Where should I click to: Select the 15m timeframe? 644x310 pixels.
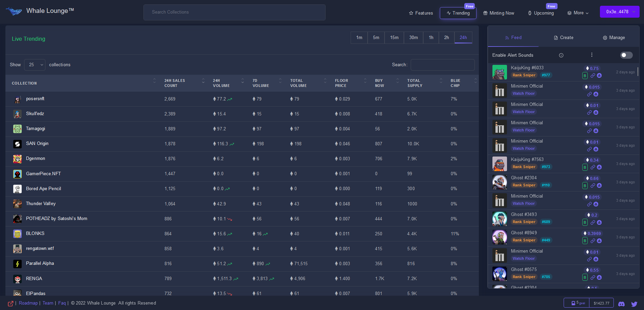[x=394, y=38]
